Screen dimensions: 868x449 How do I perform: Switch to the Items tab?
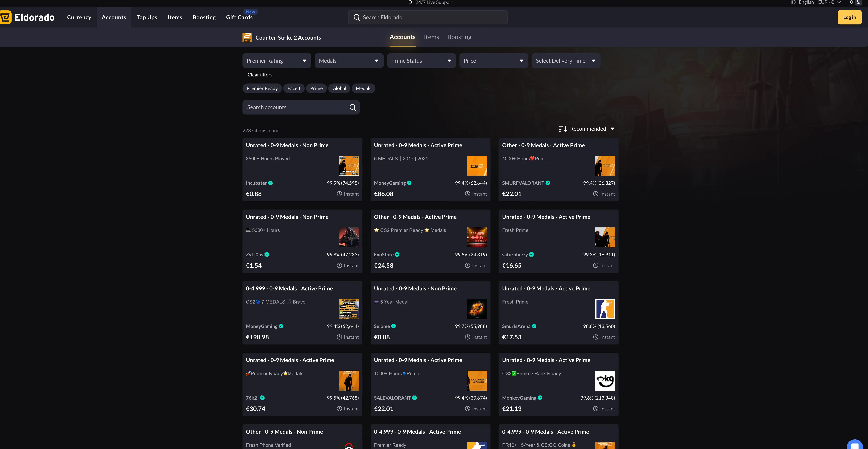[431, 37]
